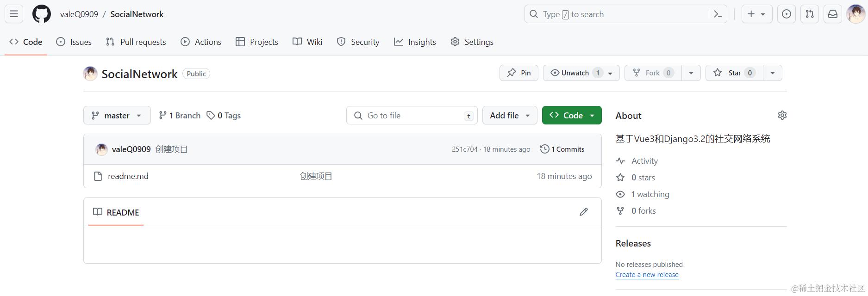Screen dimensions: 868x296
Task: View the 1 Commits history
Action: [562, 149]
